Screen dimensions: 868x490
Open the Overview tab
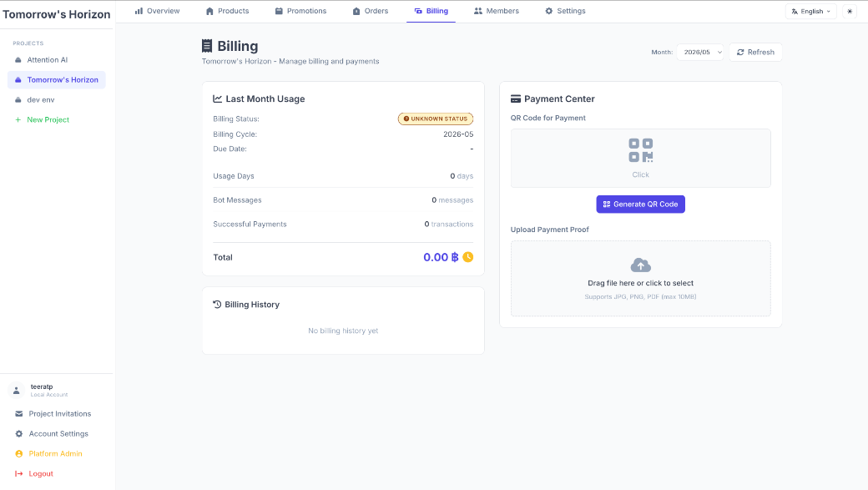click(x=157, y=11)
